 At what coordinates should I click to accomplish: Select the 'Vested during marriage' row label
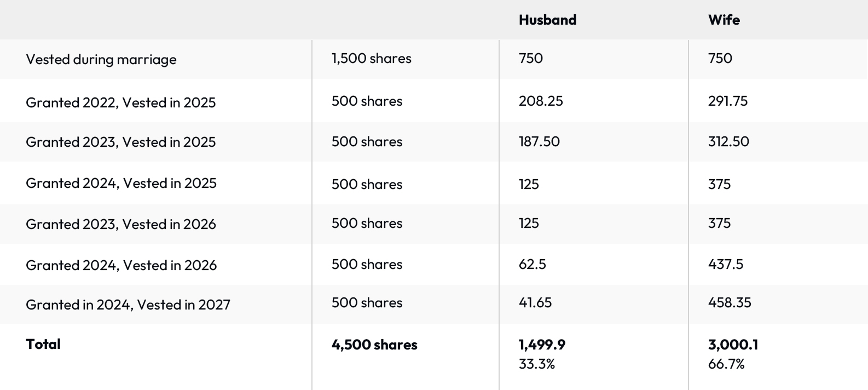[101, 59]
